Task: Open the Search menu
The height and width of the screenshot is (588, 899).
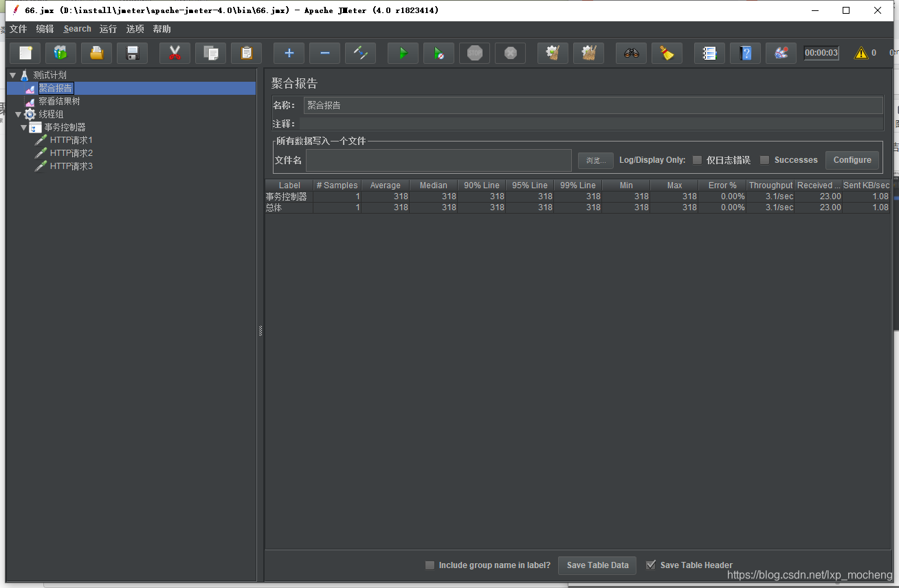Action: [x=77, y=29]
